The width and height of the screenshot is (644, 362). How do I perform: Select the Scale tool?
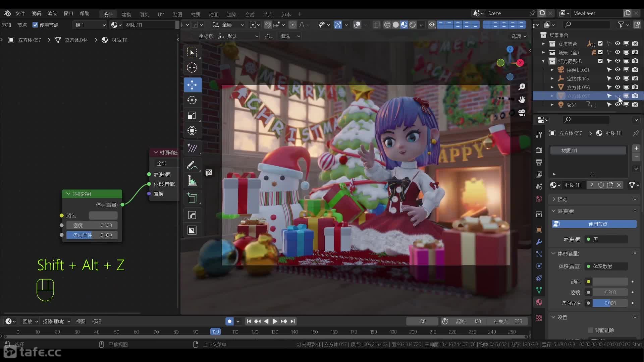pyautogui.click(x=192, y=115)
